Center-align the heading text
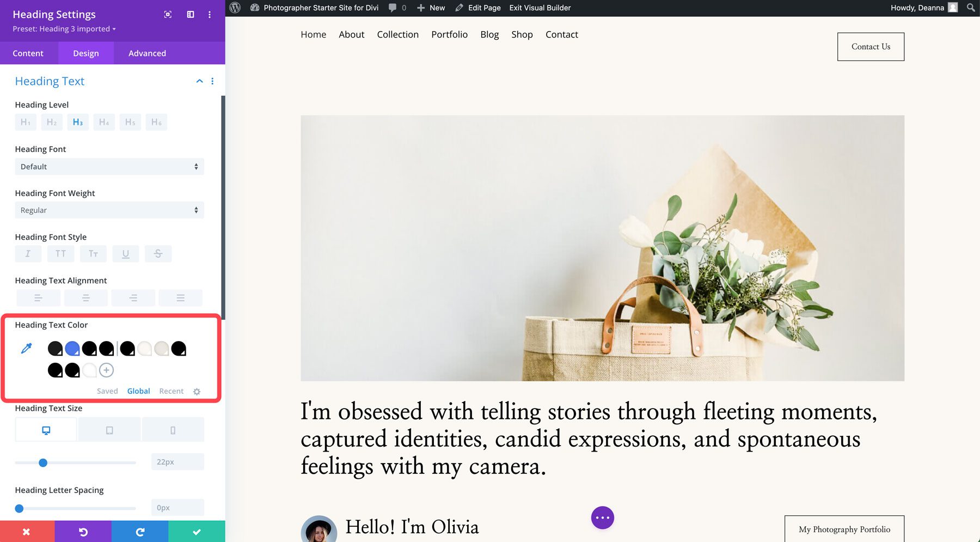 tap(85, 297)
